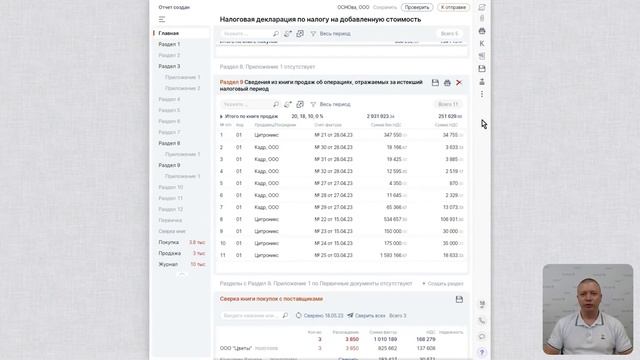The width and height of the screenshot is (640, 360).
Task: Save the Сверка книги покупок section via diskette
Action: pos(459,300)
